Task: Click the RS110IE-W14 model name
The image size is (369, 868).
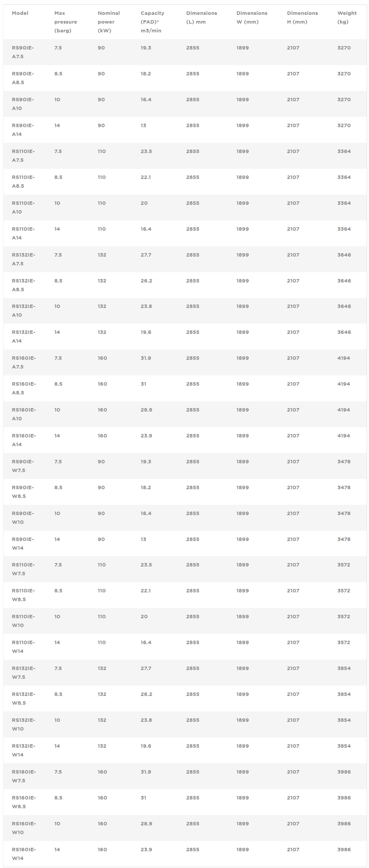Action: (x=23, y=647)
